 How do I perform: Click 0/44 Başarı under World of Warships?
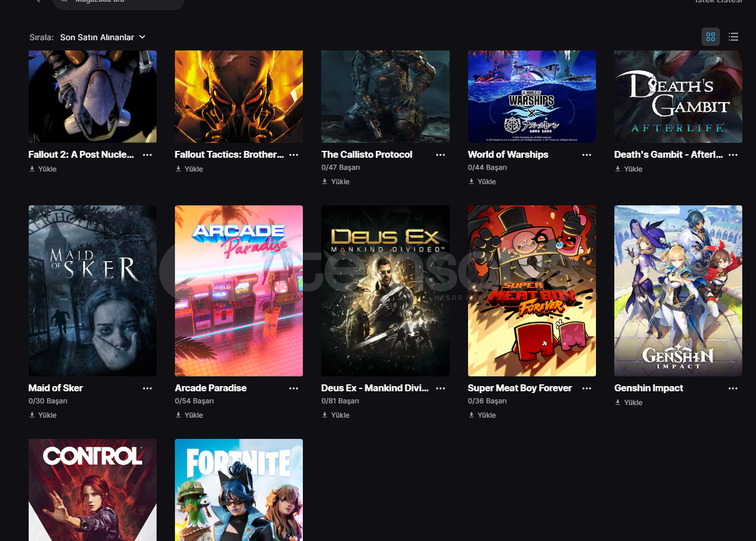pyautogui.click(x=487, y=168)
